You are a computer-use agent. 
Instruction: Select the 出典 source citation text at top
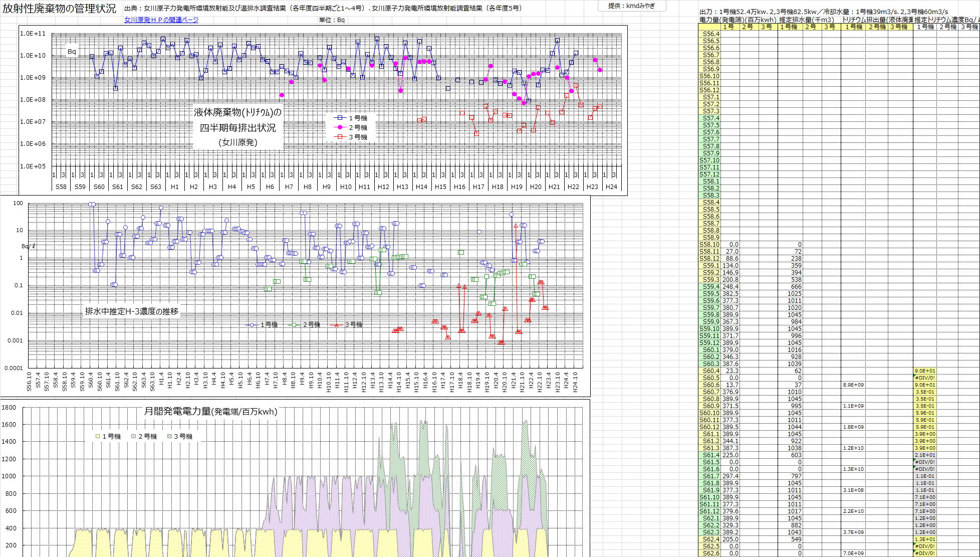tap(324, 8)
